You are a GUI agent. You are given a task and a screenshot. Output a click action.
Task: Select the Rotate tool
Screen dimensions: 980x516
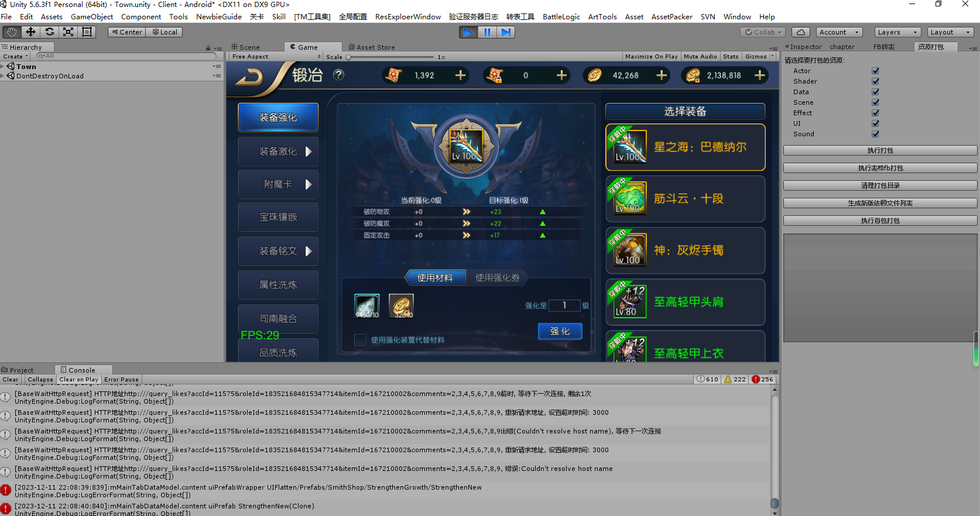50,32
